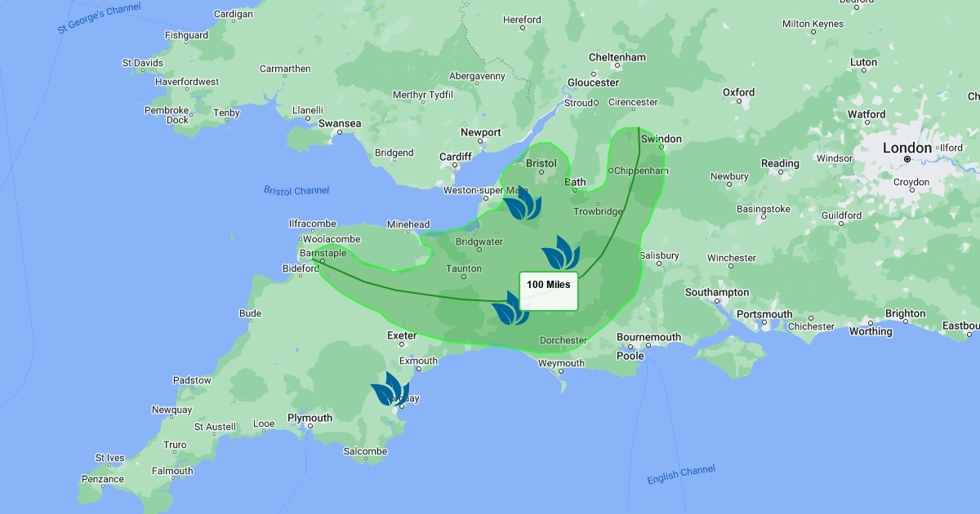Viewport: 980px width, 514px height.
Task: Click the Cardiff city label
Action: pyautogui.click(x=455, y=157)
